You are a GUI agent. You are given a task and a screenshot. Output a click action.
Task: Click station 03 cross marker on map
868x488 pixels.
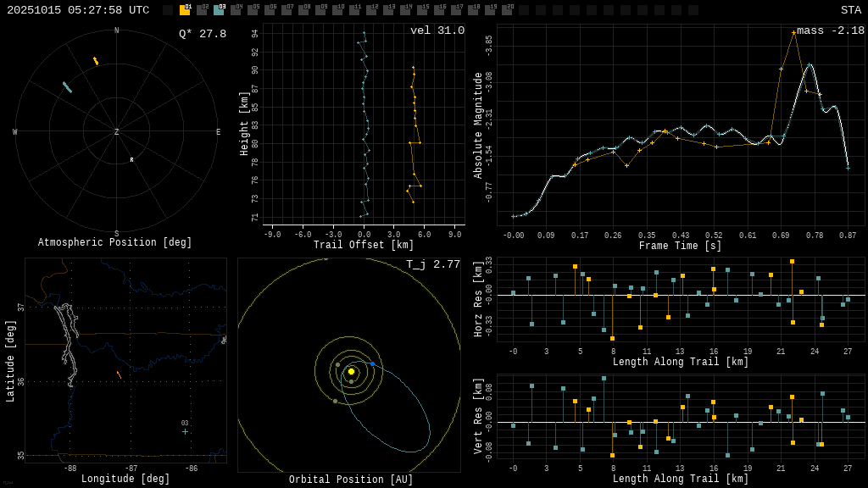[185, 431]
